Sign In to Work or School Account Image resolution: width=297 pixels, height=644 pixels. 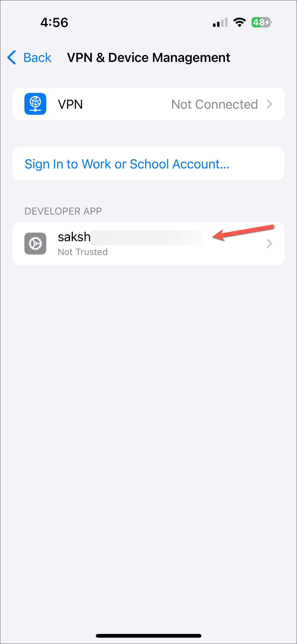tap(127, 164)
